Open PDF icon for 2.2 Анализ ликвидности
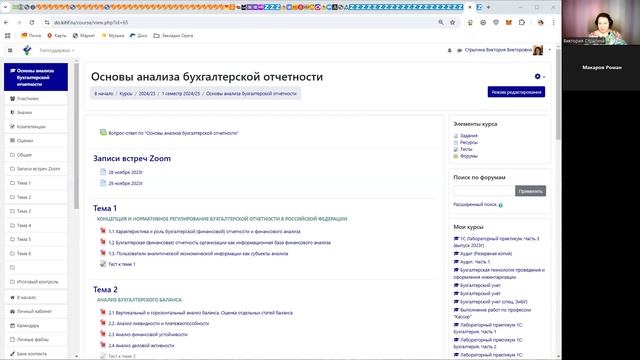The width and height of the screenshot is (640, 360). tap(103, 323)
